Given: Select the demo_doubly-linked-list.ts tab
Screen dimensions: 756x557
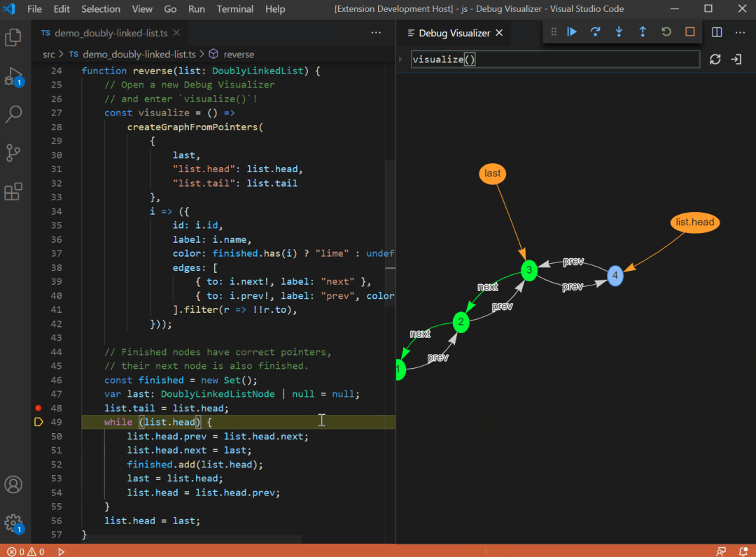Looking at the screenshot, I should [x=111, y=33].
